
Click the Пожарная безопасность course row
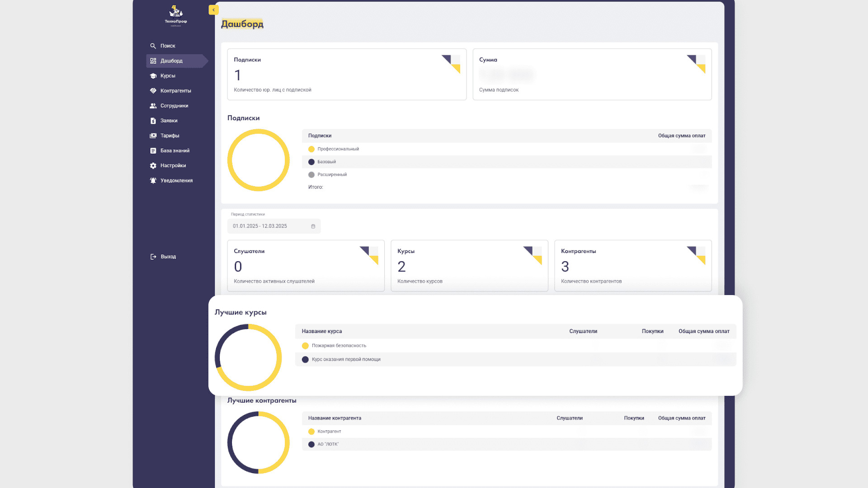339,346
